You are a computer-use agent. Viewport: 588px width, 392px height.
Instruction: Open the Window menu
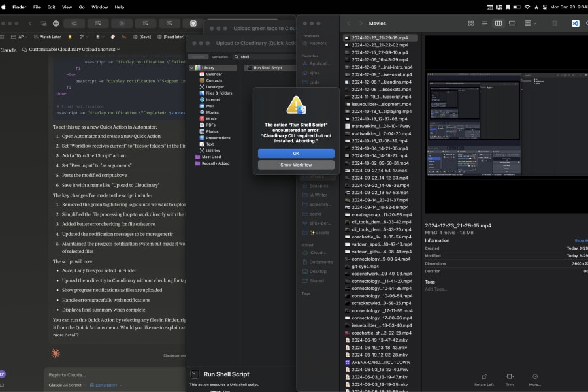(x=100, y=7)
